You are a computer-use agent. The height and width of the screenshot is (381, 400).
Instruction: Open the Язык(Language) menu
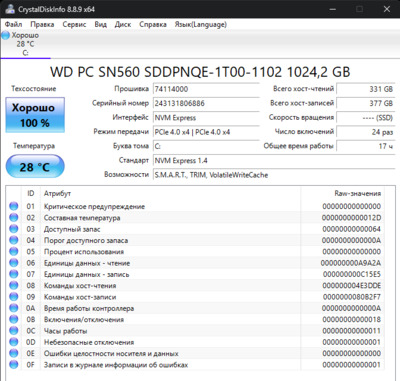click(200, 24)
